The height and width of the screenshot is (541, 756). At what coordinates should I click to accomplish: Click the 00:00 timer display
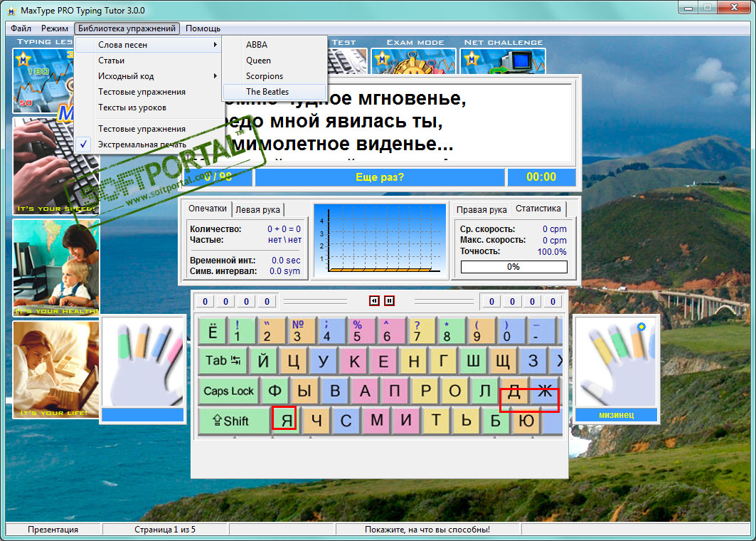[x=541, y=177]
